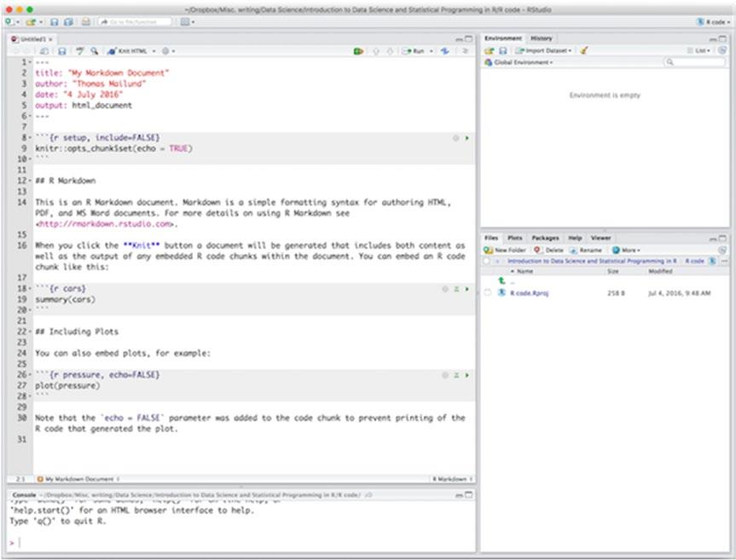The width and height of the screenshot is (736, 560).
Task: Open the Import Dataset dropdown
Action: (x=543, y=50)
